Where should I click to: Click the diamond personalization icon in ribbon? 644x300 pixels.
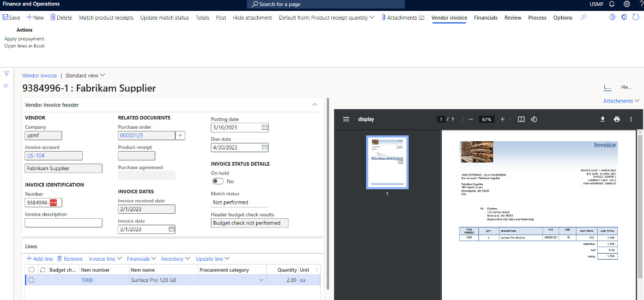[612, 17]
